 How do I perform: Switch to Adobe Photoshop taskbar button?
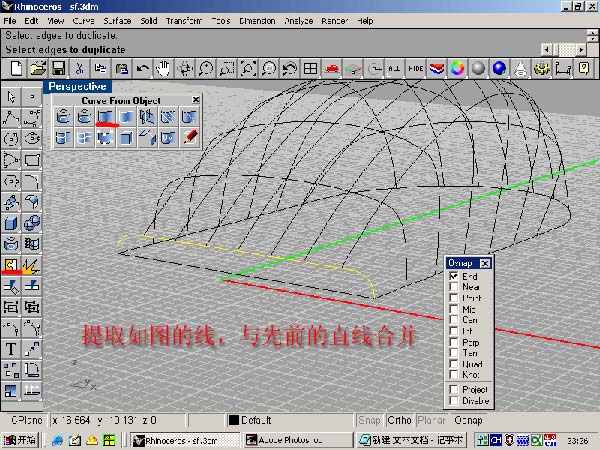pos(298,440)
